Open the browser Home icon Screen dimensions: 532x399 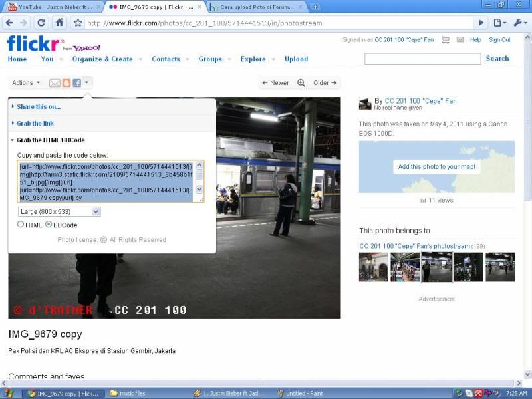(x=59, y=23)
